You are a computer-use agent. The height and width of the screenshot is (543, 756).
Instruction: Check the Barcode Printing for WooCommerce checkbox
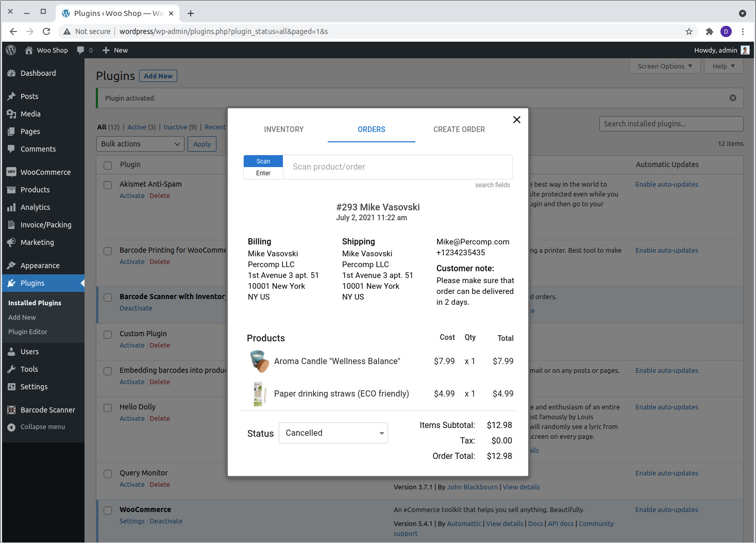[108, 251]
